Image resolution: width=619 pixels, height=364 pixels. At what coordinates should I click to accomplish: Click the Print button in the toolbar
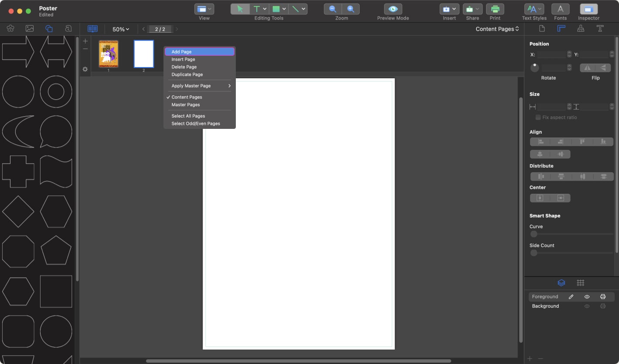495,9
